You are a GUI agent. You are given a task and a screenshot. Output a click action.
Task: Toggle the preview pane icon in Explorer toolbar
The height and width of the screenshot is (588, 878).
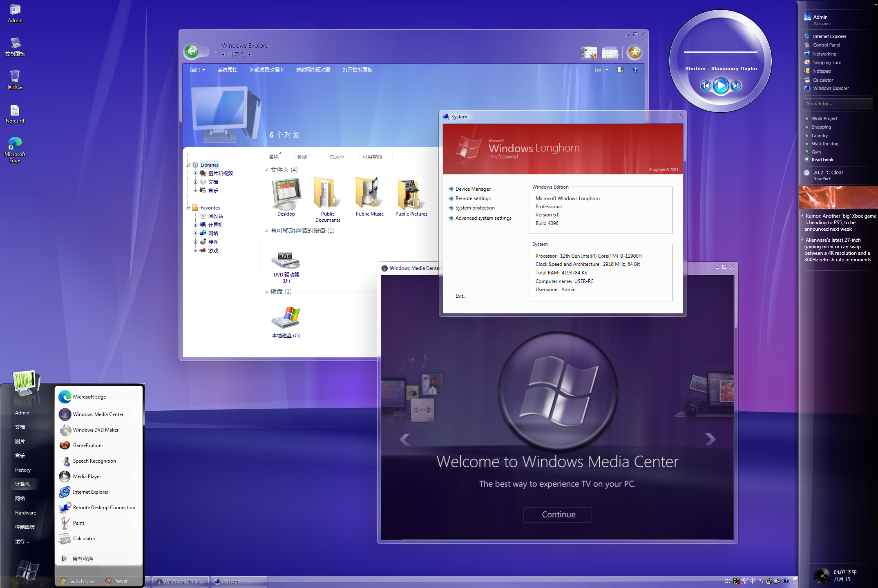coord(620,70)
